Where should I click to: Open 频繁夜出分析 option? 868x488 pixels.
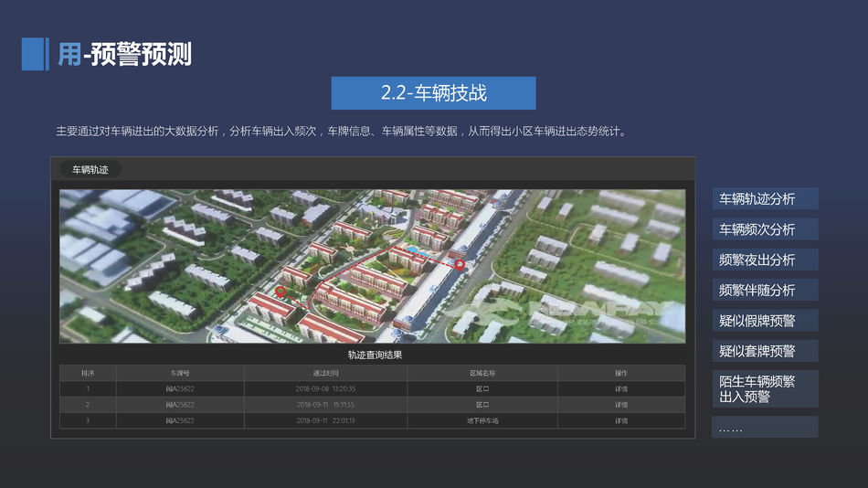tap(765, 260)
